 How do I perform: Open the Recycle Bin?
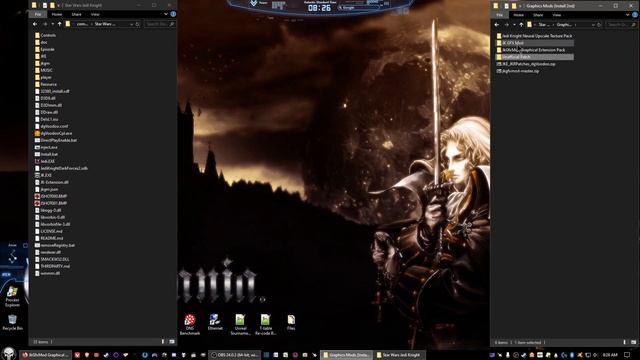pyautogui.click(x=12, y=322)
